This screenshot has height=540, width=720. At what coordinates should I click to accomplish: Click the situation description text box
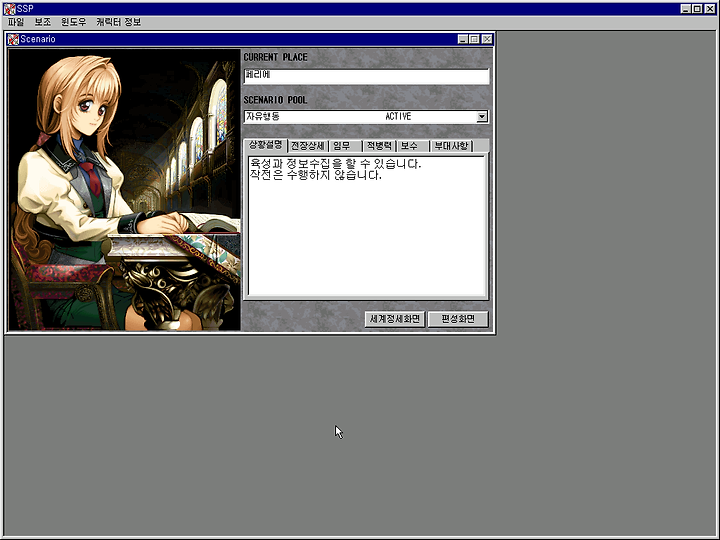367,226
